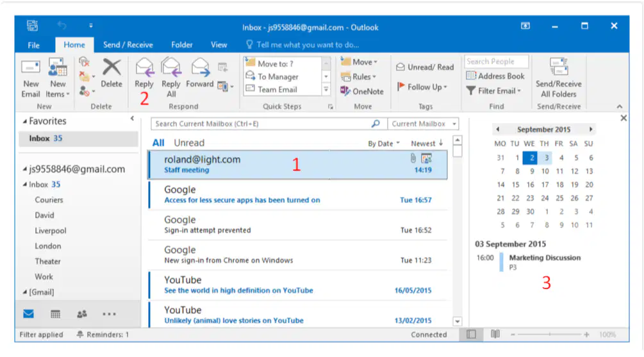The height and width of the screenshot is (357, 644).
Task: Expand the Quick Steps gallery
Action: tap(326, 89)
